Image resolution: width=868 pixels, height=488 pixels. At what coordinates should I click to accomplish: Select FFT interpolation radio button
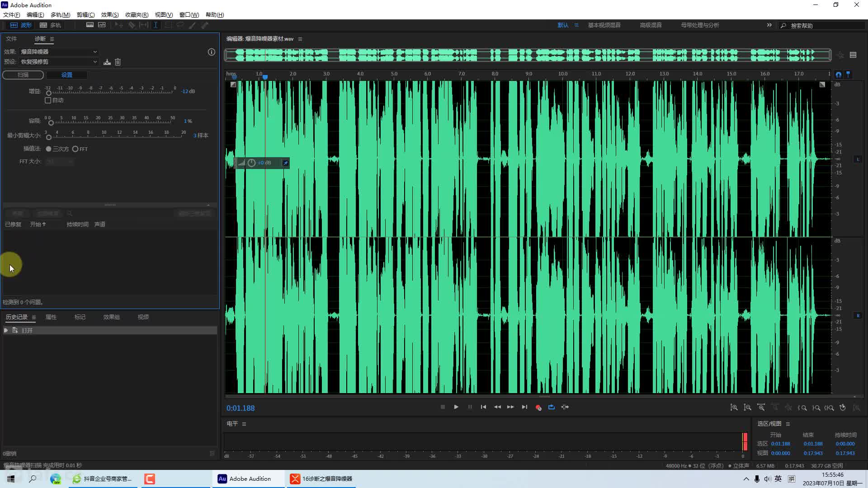[74, 149]
